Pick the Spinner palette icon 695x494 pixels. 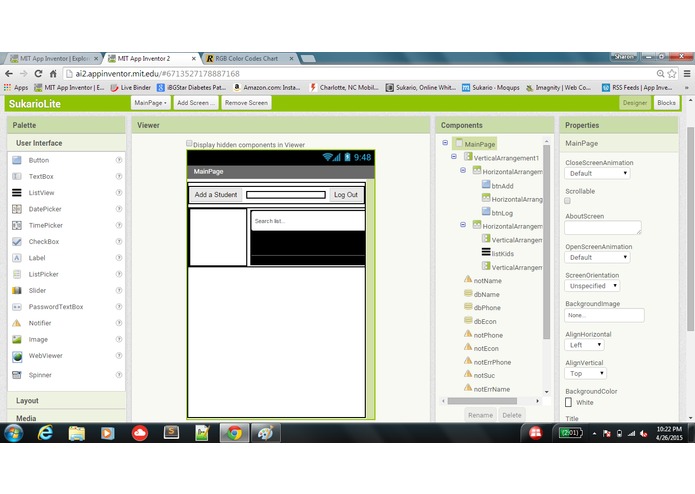17,375
